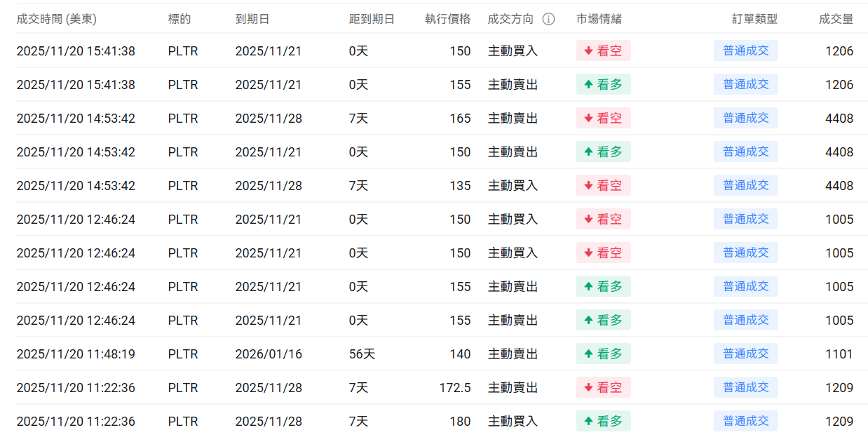868x437 pixels.
Task: Click the 看多 badge in 15:41:38 strike 155 row
Action: pos(603,85)
